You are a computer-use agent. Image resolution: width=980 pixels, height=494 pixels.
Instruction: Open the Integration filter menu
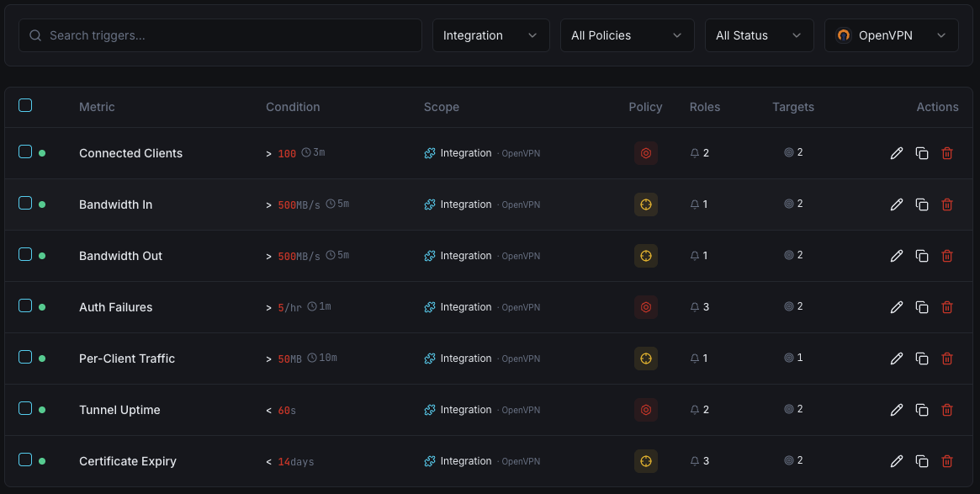[490, 35]
